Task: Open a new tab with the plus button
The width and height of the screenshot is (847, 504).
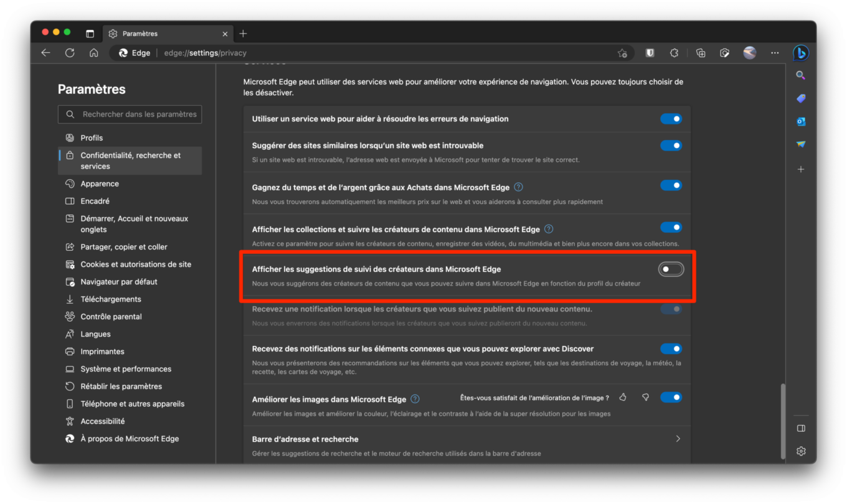Action: pos(243,34)
